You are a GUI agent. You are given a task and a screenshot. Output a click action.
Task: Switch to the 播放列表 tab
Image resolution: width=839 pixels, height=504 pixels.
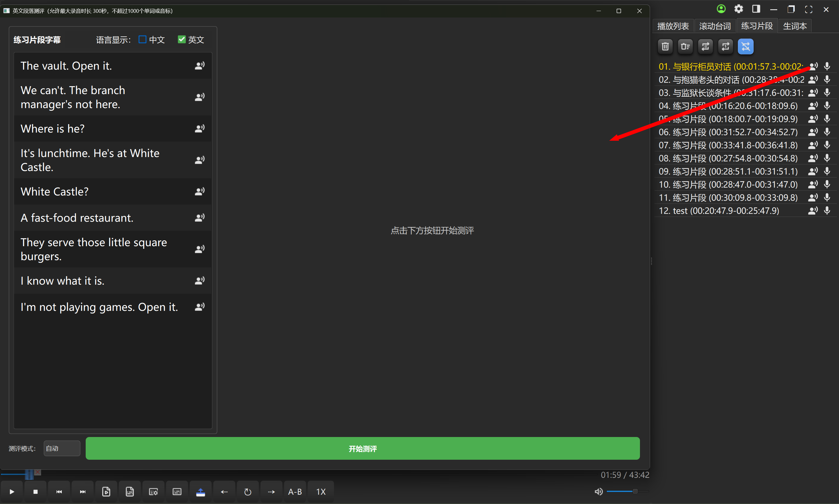[x=673, y=26]
